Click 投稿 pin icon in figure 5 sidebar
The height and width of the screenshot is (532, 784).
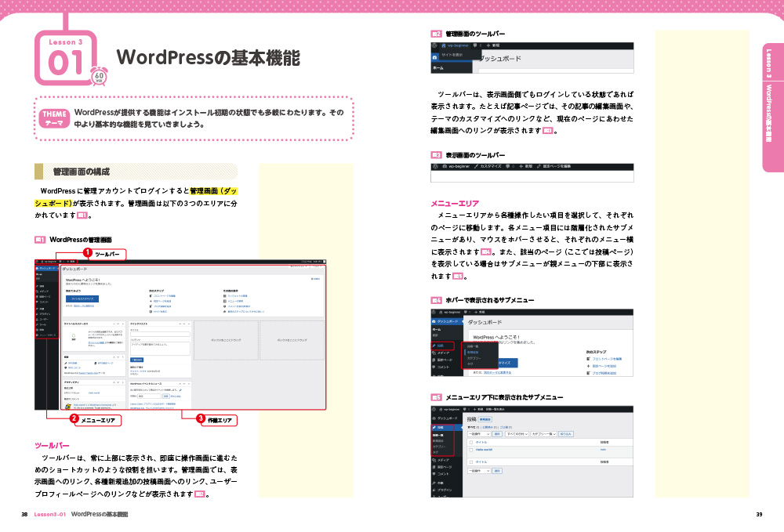click(x=434, y=428)
